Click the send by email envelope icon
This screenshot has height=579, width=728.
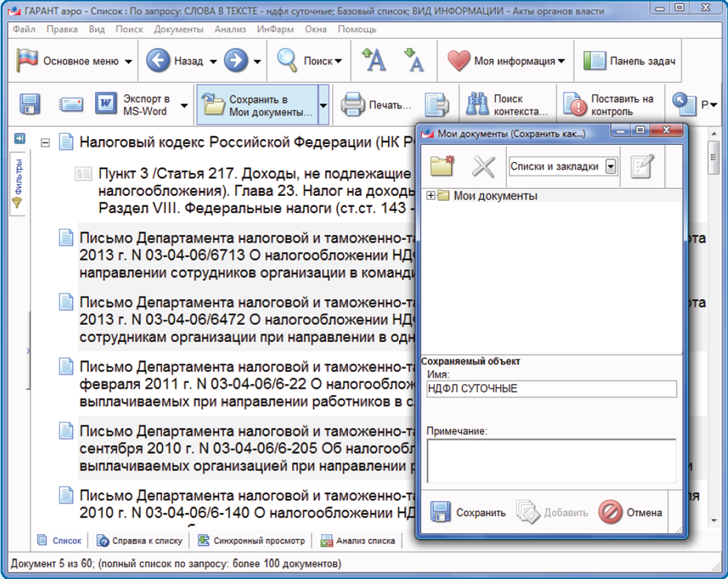click(x=71, y=105)
